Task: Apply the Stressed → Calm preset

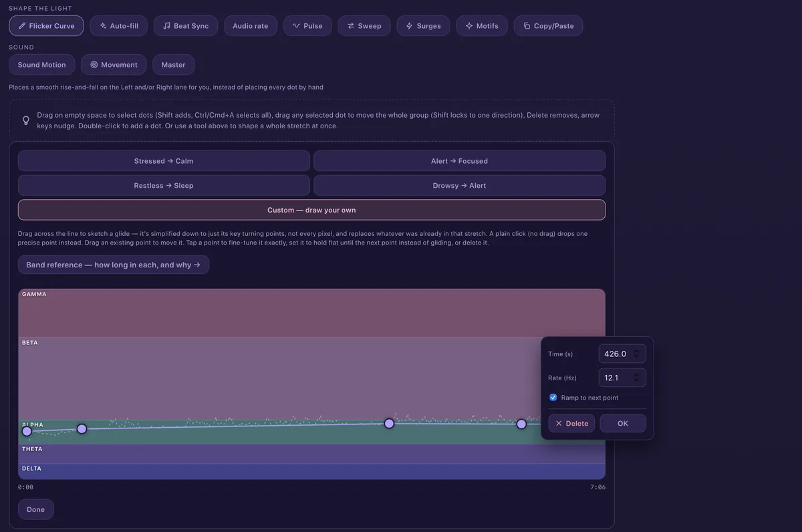Action: [x=164, y=161]
